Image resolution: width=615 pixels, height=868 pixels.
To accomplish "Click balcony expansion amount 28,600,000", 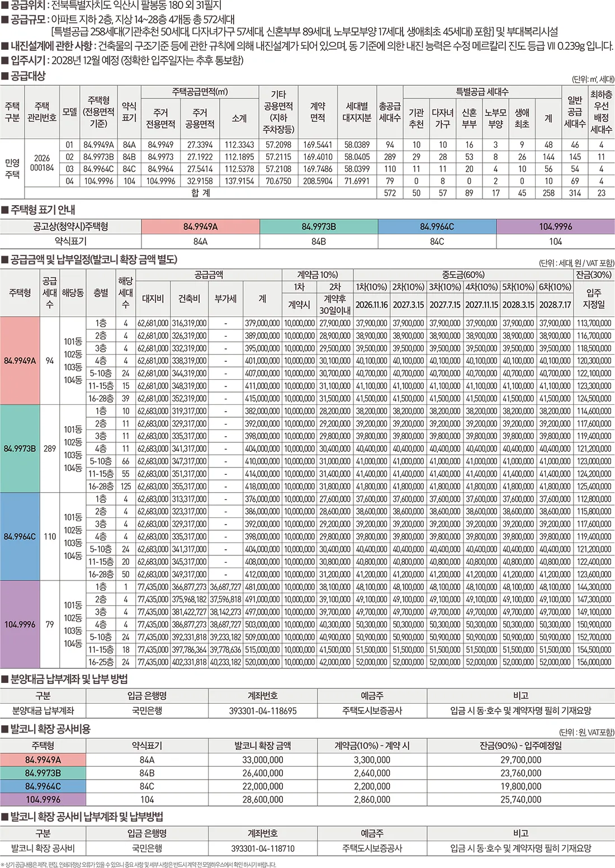I will tap(263, 800).
